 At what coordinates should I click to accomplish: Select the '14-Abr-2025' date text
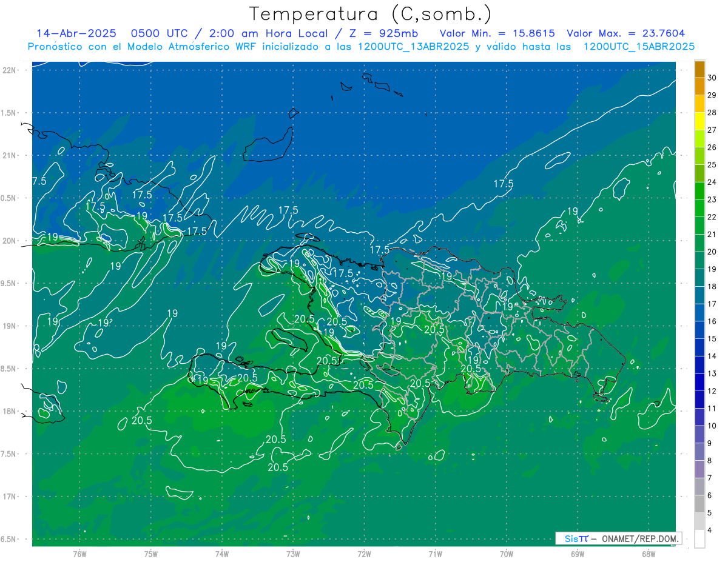(x=76, y=33)
